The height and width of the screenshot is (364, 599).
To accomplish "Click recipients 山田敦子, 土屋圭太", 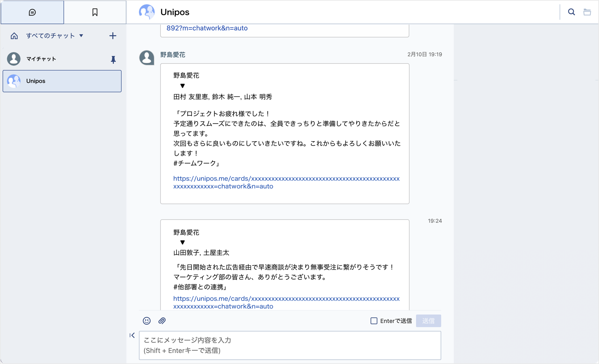I will [x=201, y=253].
